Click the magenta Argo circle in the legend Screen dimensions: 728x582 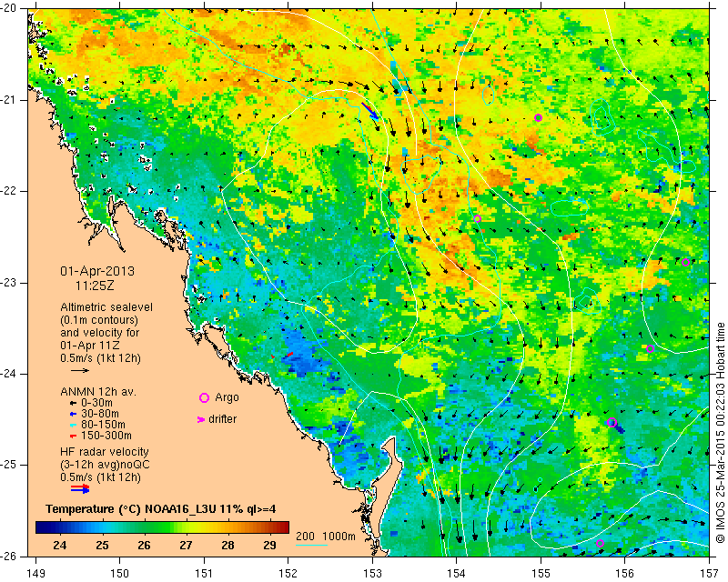pyautogui.click(x=204, y=397)
